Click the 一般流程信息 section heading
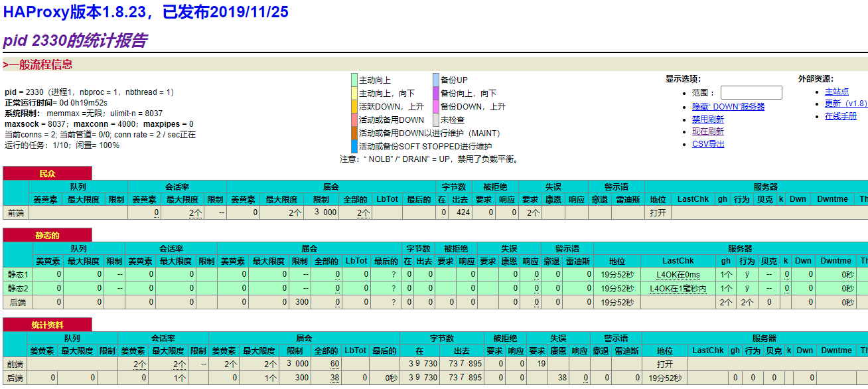Image resolution: width=868 pixels, height=389 pixels. pyautogui.click(x=40, y=64)
